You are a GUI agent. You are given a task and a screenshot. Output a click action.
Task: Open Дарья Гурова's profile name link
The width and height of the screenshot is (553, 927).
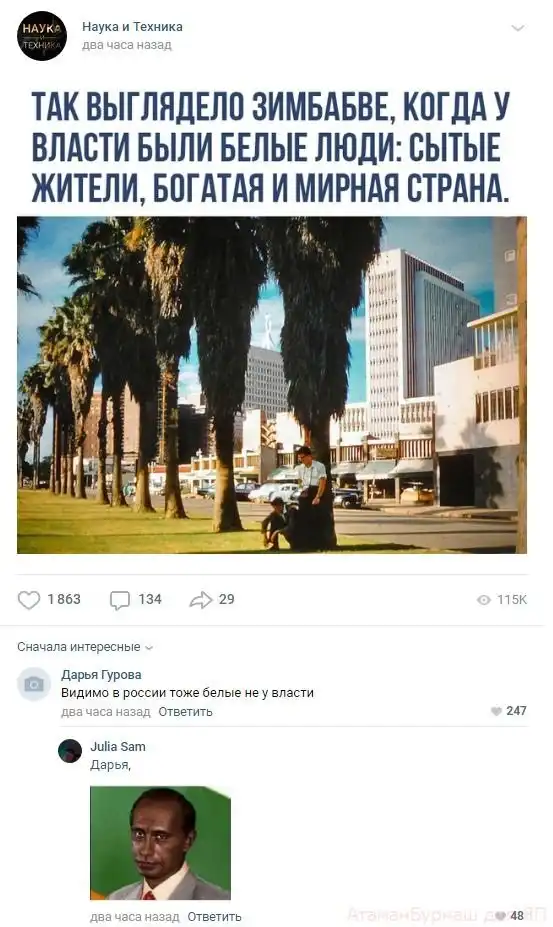[101, 675]
